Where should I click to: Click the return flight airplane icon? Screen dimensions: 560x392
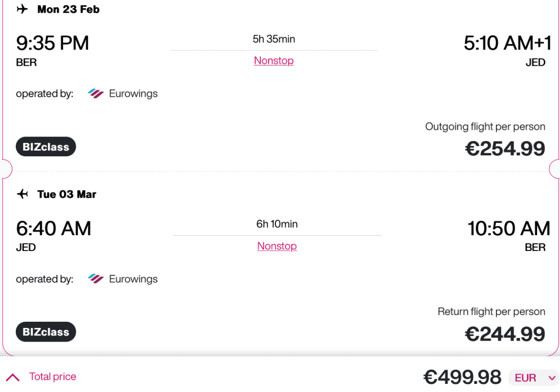[x=22, y=194]
